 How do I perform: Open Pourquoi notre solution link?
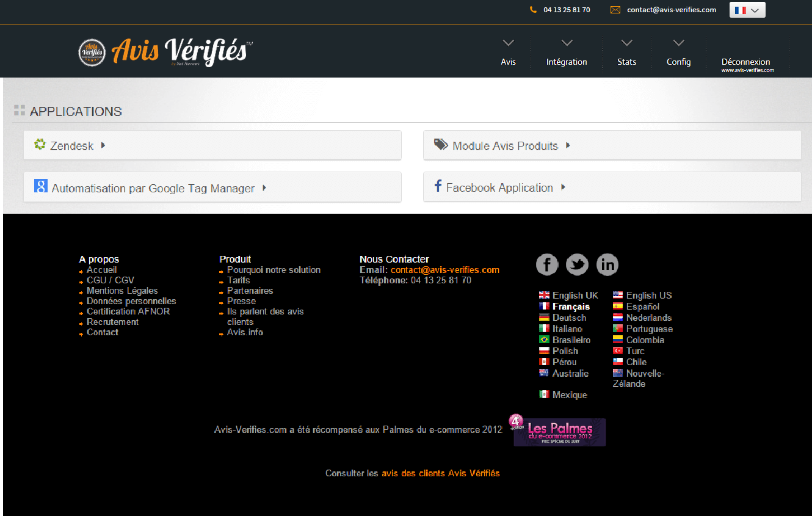coord(274,270)
